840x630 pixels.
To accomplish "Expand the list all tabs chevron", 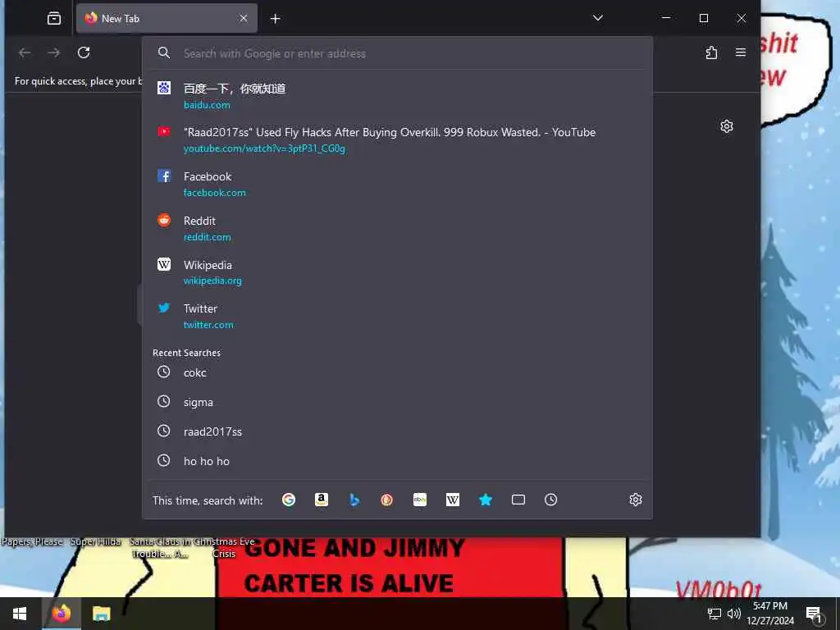I will coord(598,18).
